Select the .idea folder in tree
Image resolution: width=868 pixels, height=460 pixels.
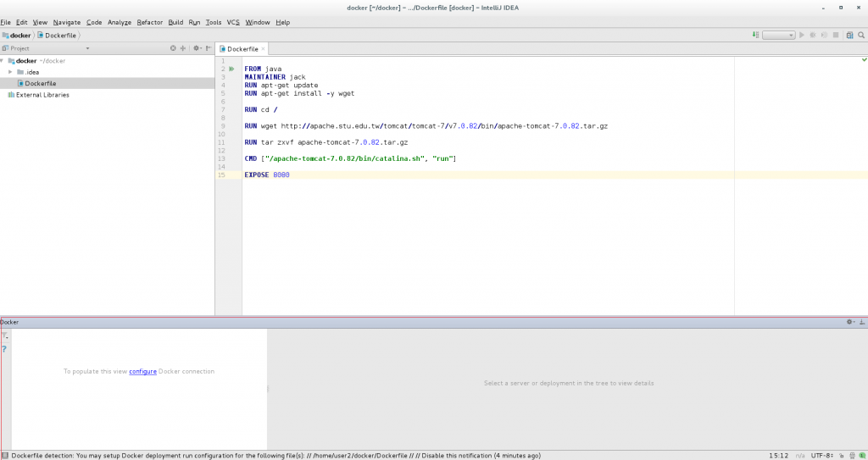click(x=28, y=72)
